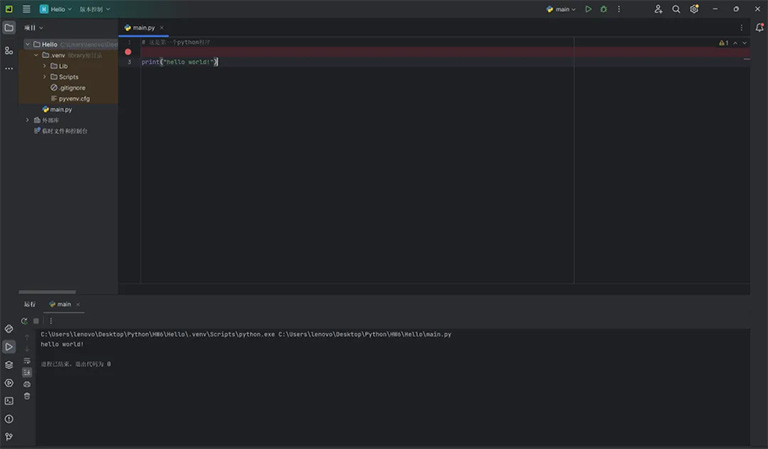Image resolution: width=768 pixels, height=449 pixels.
Task: Open editor tab options menu
Action: tap(742, 27)
